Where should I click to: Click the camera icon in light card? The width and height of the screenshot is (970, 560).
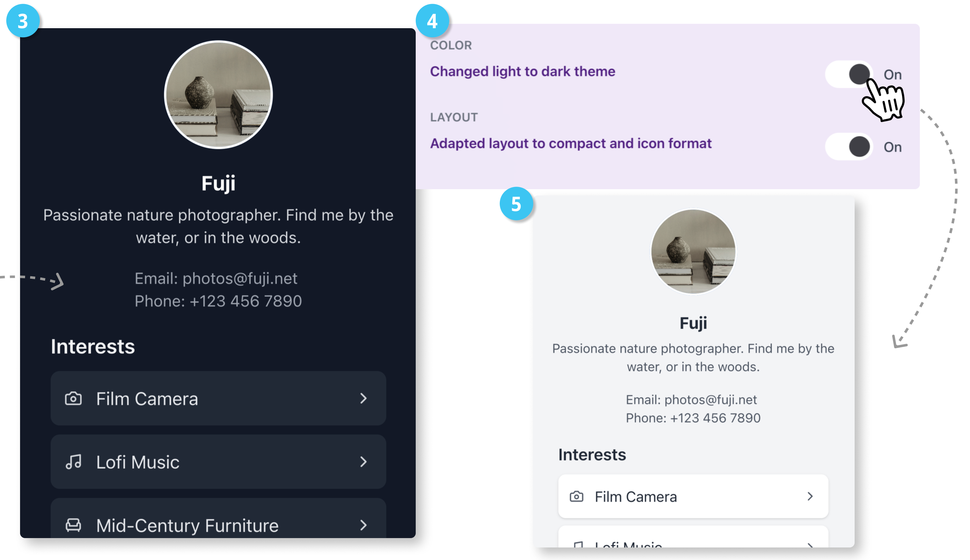pos(576,496)
